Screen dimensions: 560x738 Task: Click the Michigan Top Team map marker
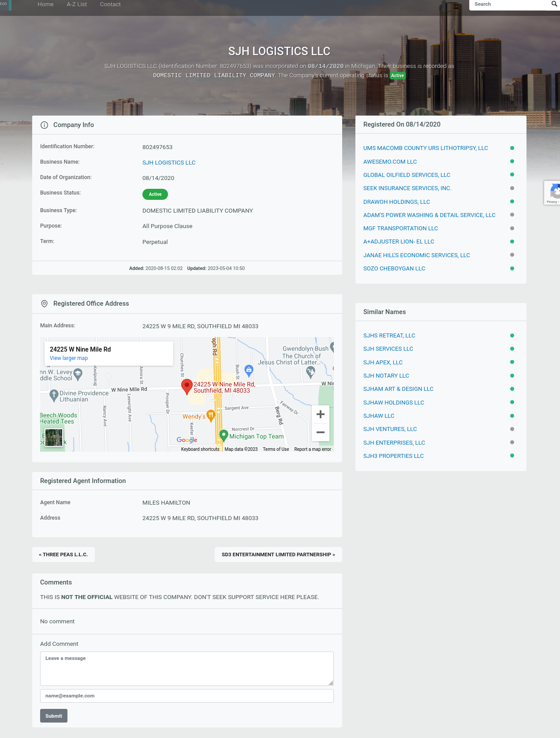click(x=224, y=436)
